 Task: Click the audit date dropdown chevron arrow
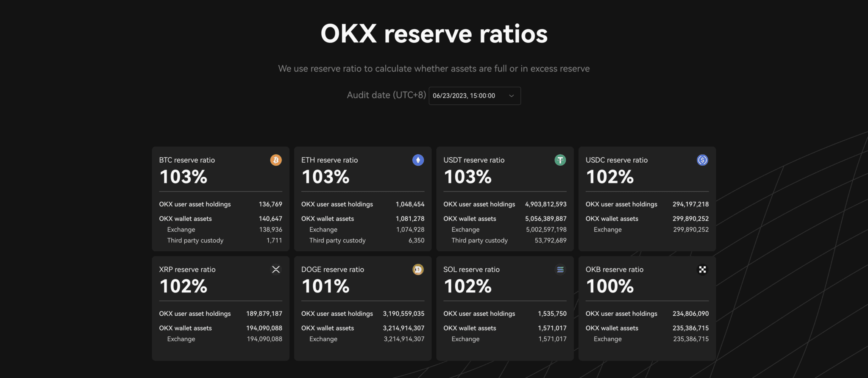click(512, 96)
